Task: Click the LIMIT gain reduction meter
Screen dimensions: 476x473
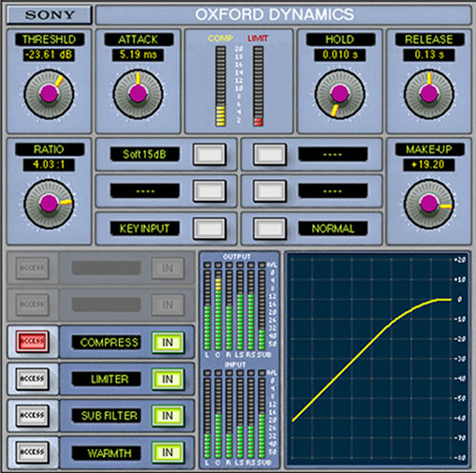Action: tap(258, 86)
